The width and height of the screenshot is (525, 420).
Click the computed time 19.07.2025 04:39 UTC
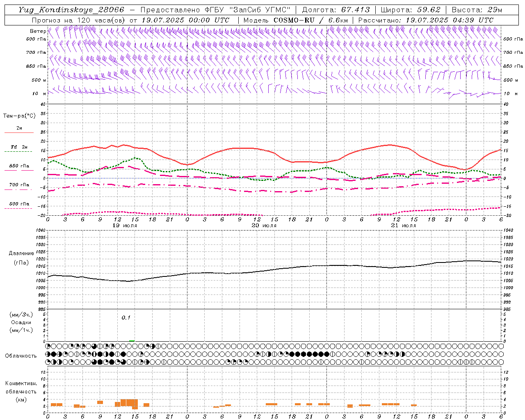pos(450,20)
